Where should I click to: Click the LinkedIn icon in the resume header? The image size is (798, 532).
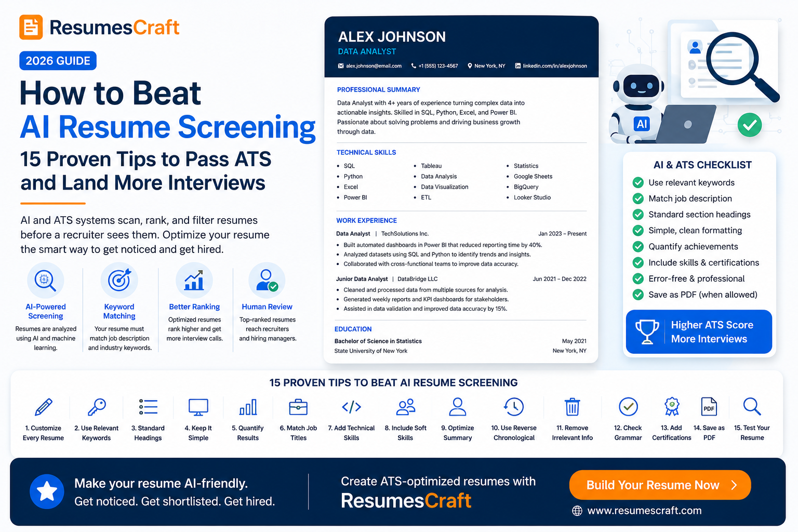tap(517, 66)
